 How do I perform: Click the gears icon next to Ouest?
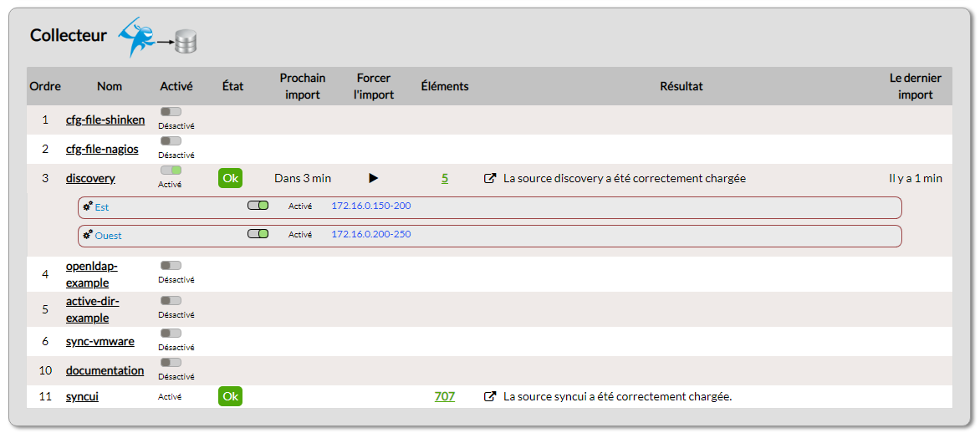coord(88,235)
